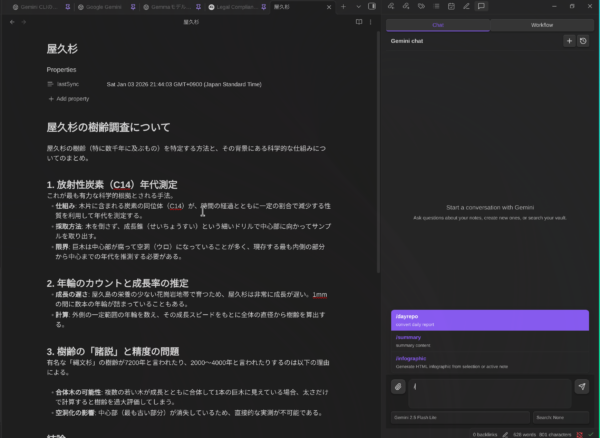Navigate back using the left arrow

(x=12, y=21)
